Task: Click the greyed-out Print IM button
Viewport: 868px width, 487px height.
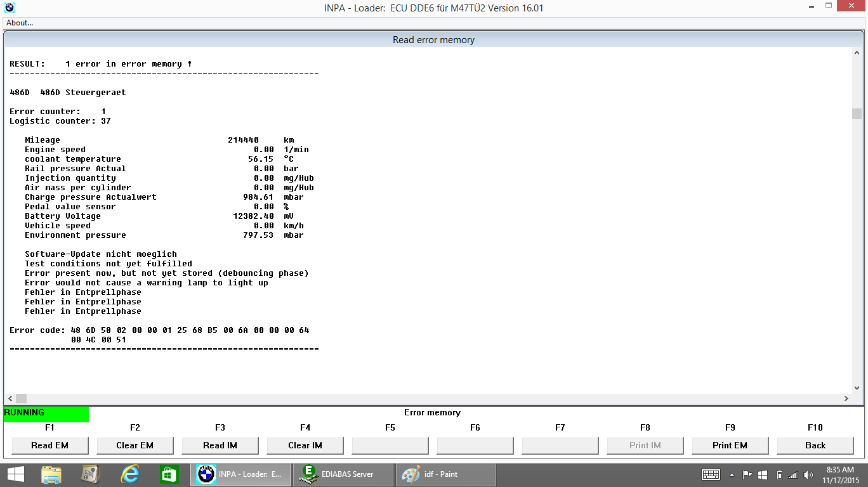Action: pos(645,445)
